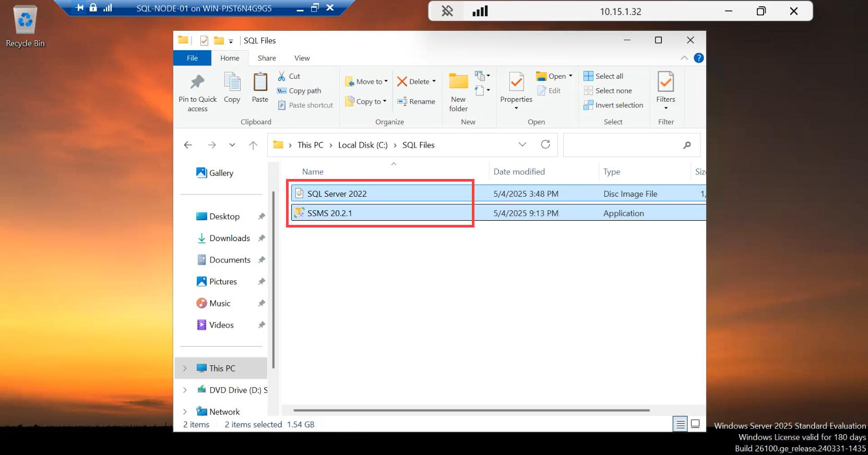The height and width of the screenshot is (455, 868).
Task: Sort by the Type column header
Action: tap(612, 172)
